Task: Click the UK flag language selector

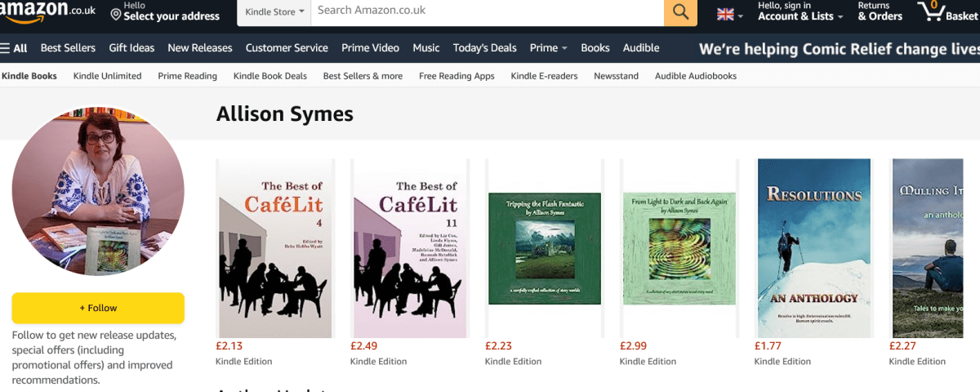Action: (x=729, y=15)
